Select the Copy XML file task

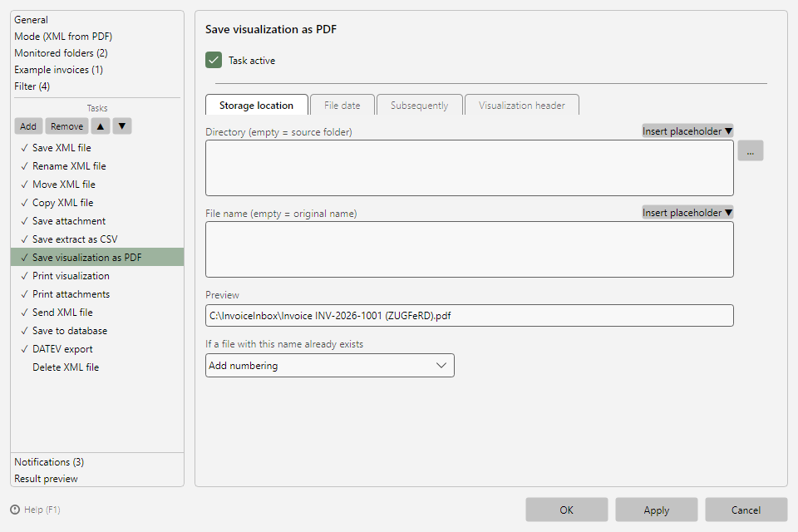point(97,203)
